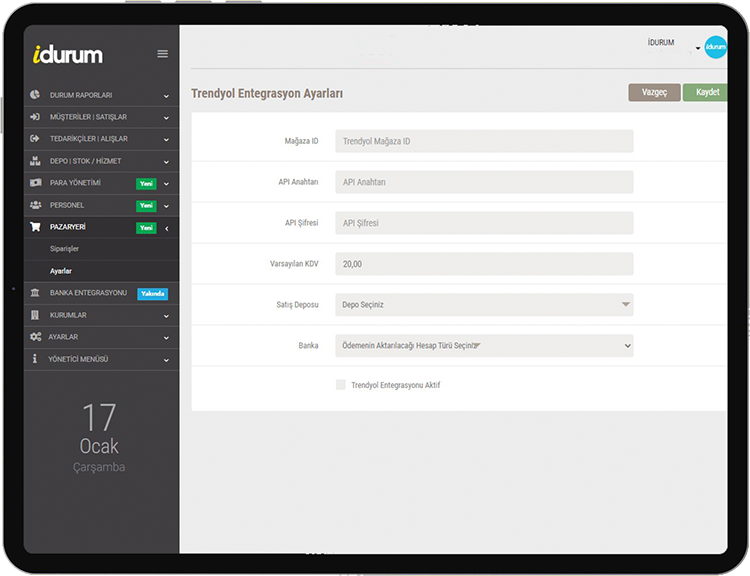The height and width of the screenshot is (576, 750).
Task: Click the building icon for Kurumlar
Action: tap(35, 315)
